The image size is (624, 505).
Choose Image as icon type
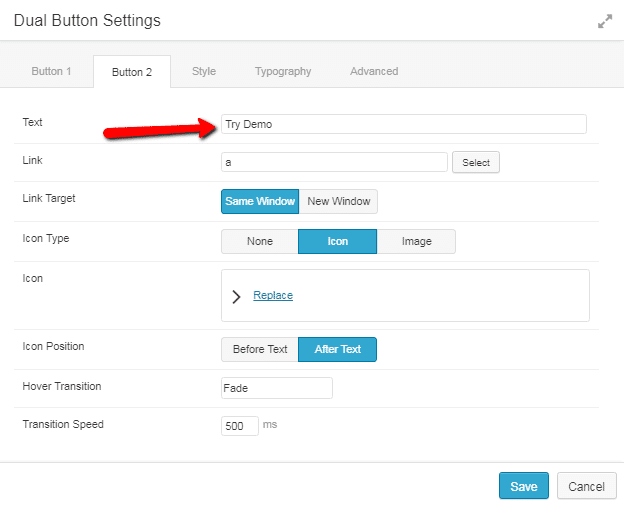(x=417, y=242)
